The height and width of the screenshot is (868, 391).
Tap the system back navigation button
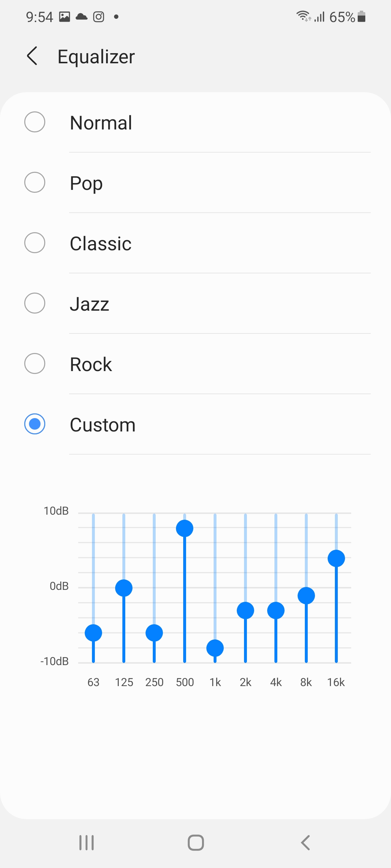pos(305,842)
